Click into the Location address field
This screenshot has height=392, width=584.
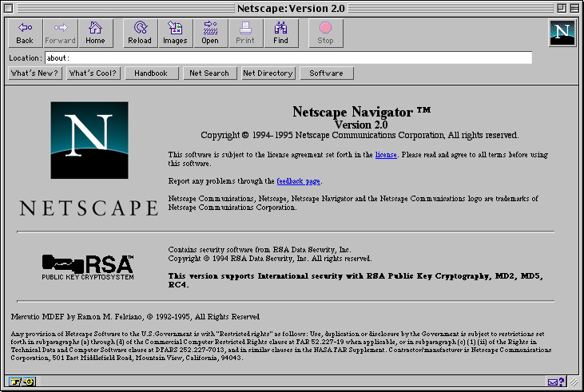tap(288, 57)
